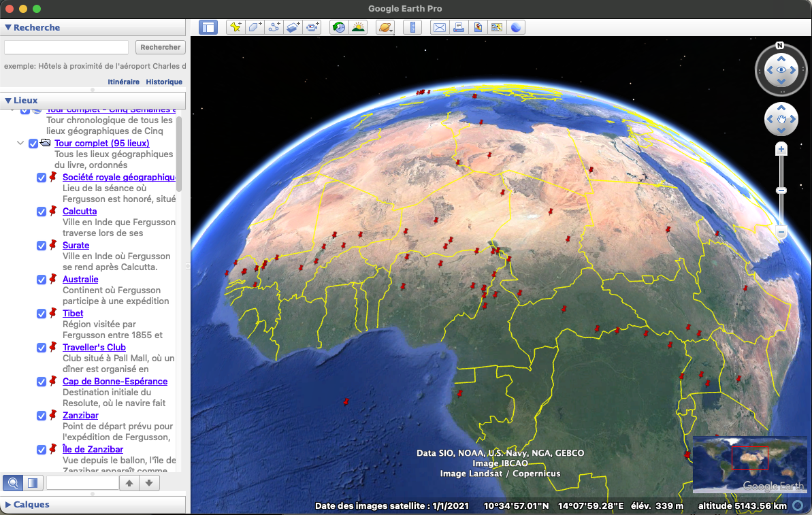Screen dimensions: 812x515
Task: Open the Add Polygon tool
Action: pos(254,27)
